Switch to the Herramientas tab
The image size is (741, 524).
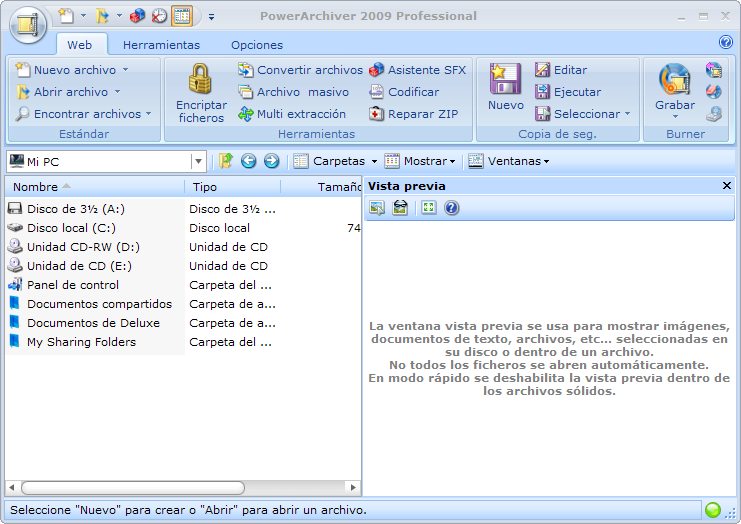pos(161,45)
